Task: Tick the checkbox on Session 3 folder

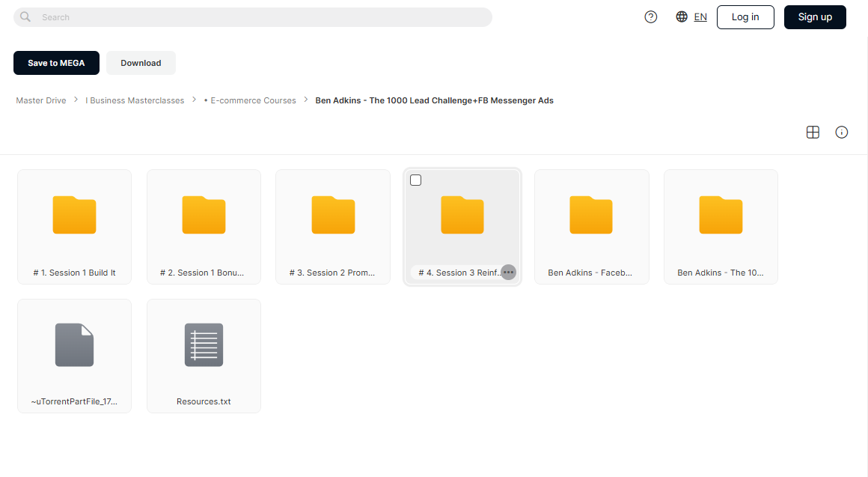Action: tap(416, 180)
